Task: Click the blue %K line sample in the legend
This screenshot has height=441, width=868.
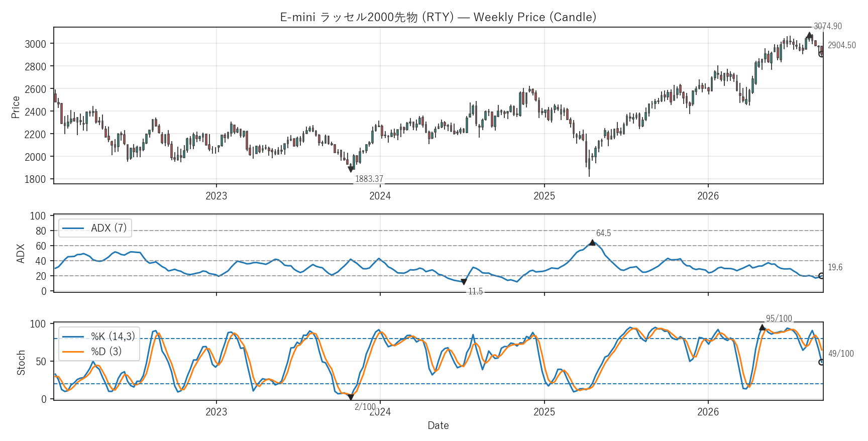Action: pos(73,337)
